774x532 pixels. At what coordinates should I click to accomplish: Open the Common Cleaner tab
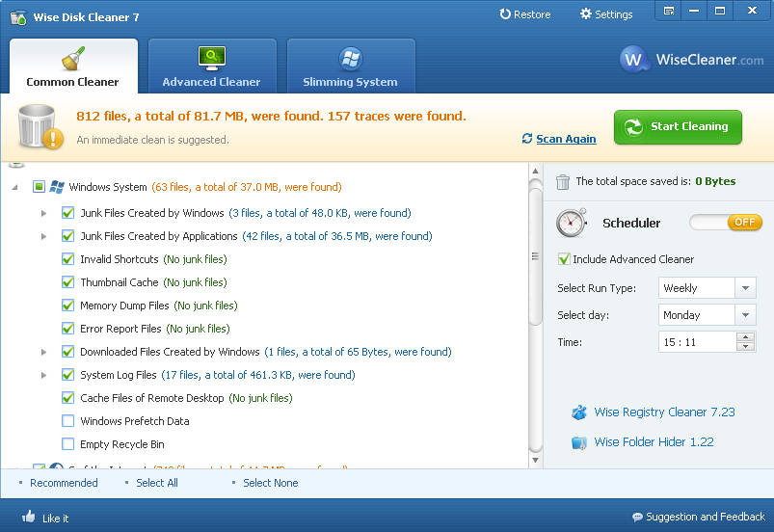coord(73,66)
